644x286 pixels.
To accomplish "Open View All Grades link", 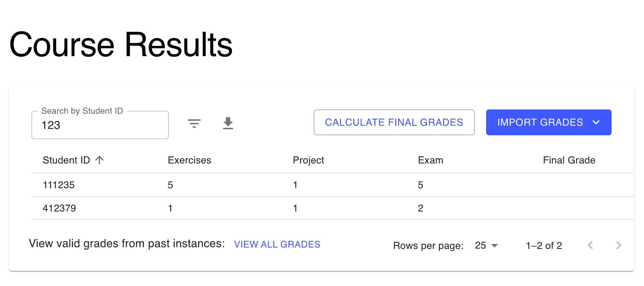I will pyautogui.click(x=277, y=244).
